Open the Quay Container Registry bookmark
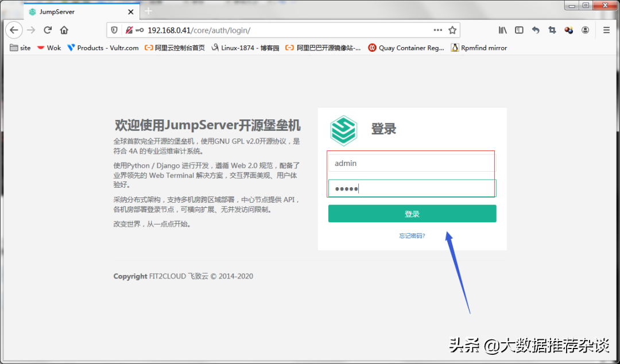The image size is (620, 364). click(406, 48)
